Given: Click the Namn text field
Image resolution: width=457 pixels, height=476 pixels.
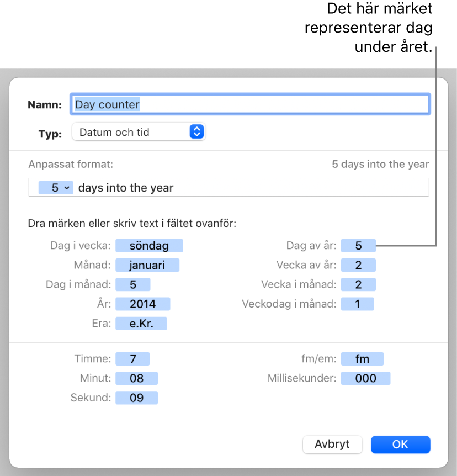Looking at the screenshot, I should [x=249, y=104].
